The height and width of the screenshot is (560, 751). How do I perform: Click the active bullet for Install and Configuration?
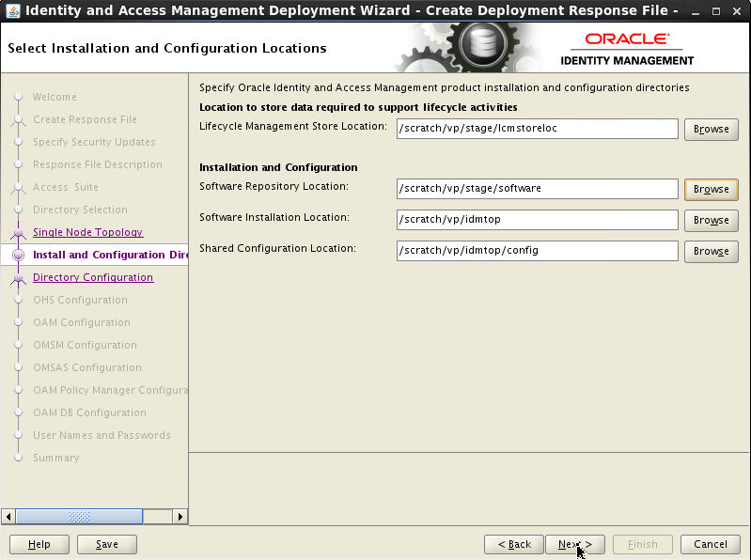click(19, 256)
